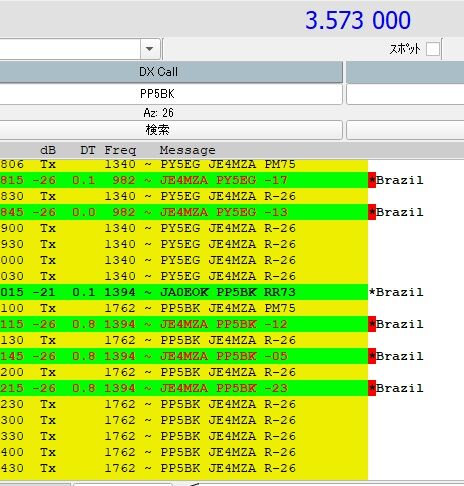The height and width of the screenshot is (486, 464).
Task: Click the Brazil label on row 145
Action: [400, 356]
